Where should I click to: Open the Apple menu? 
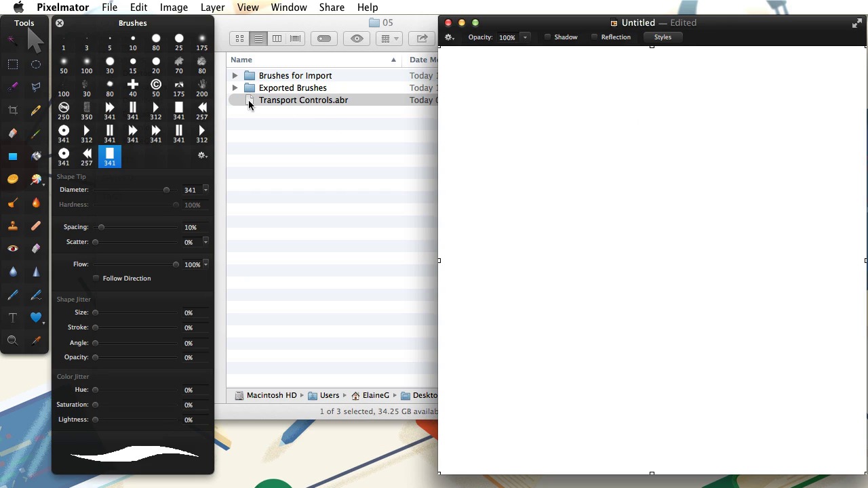(18, 7)
